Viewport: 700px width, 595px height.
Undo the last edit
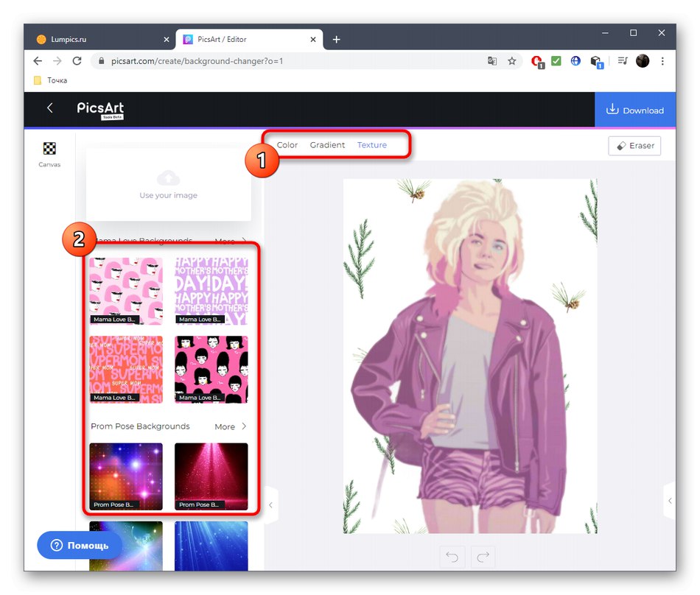click(452, 557)
